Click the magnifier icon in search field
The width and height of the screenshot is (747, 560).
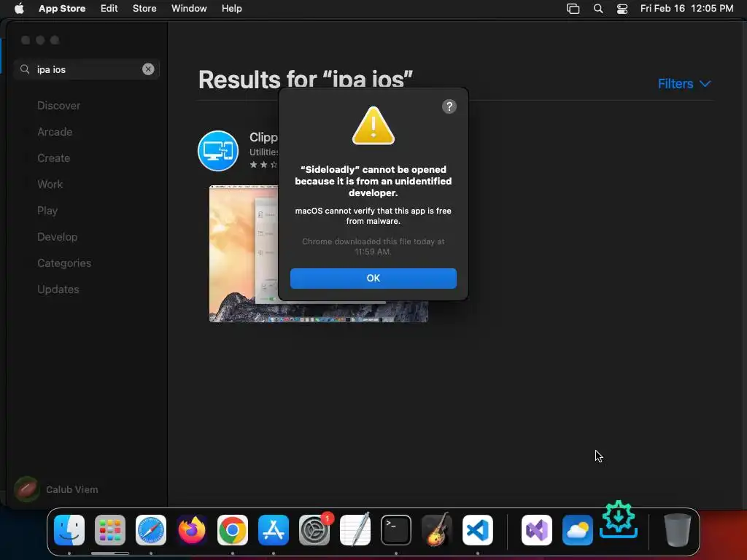pos(25,69)
